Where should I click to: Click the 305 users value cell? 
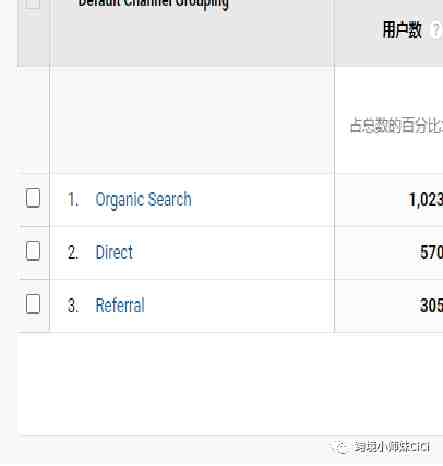(431, 306)
